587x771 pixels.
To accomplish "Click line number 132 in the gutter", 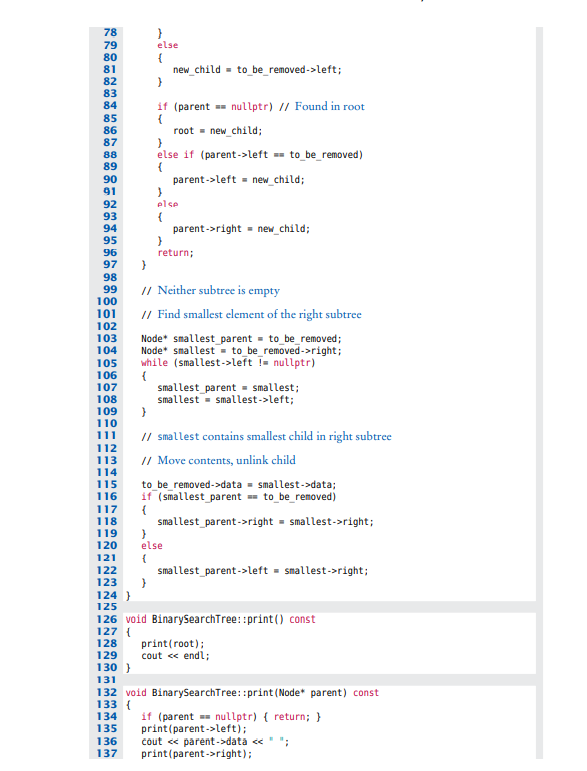I will [107, 692].
